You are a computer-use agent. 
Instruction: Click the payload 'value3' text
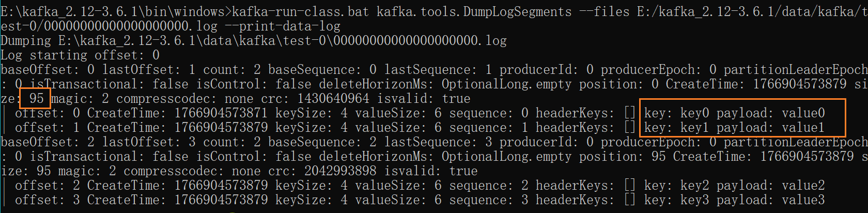803,200
